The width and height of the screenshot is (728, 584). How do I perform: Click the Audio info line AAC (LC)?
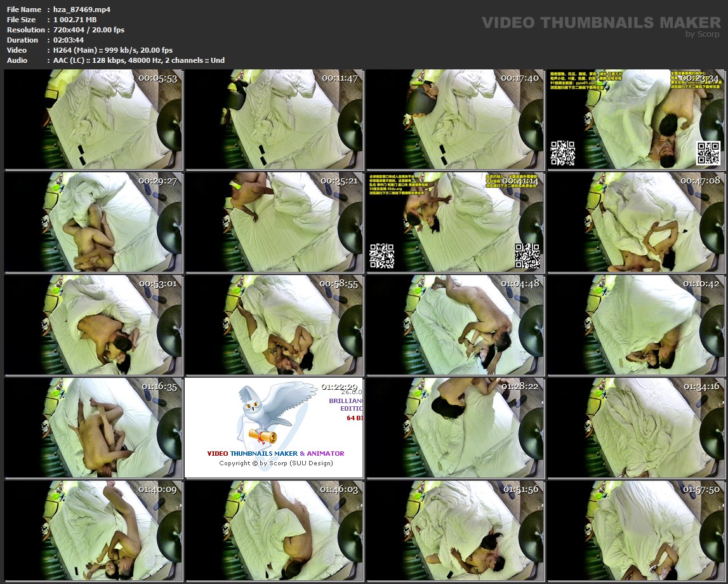(136, 60)
